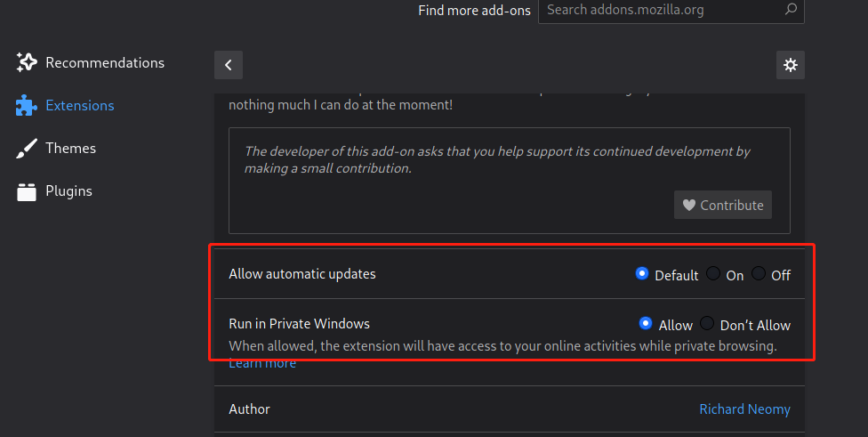Click the Contribute button

723,205
